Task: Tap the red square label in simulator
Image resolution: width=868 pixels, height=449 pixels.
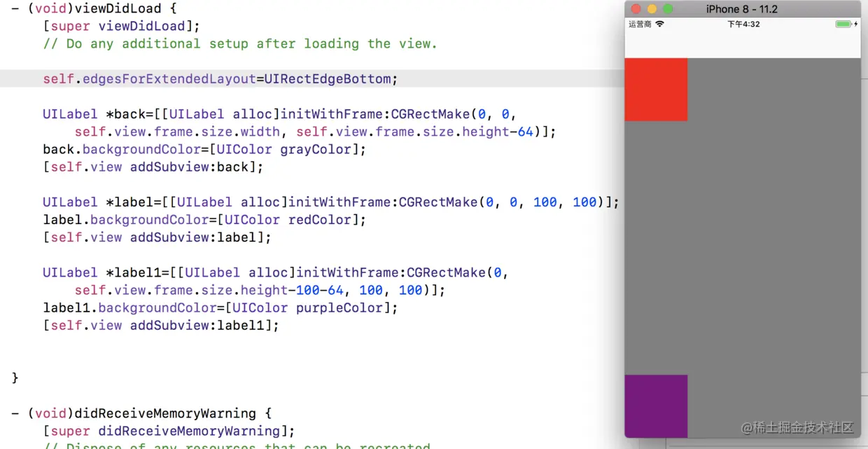Action: (656, 90)
